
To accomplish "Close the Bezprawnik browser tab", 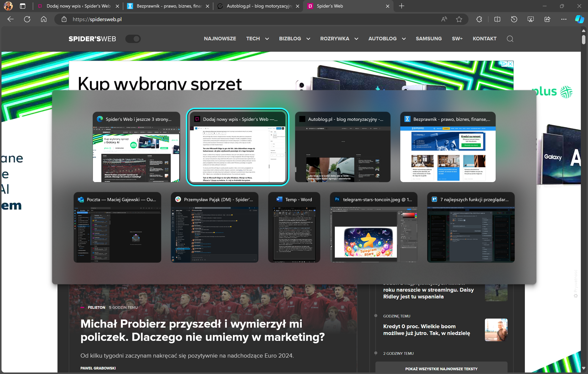I will 207,6.
